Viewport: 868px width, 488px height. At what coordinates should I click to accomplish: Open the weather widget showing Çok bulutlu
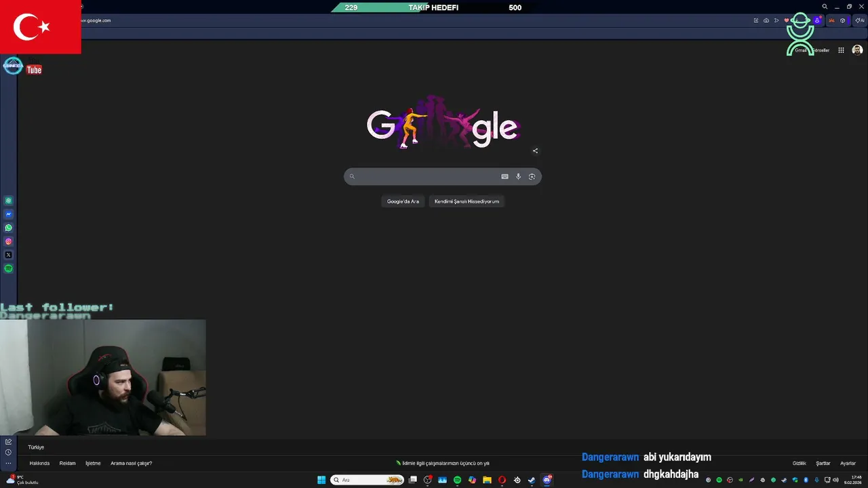(22, 480)
